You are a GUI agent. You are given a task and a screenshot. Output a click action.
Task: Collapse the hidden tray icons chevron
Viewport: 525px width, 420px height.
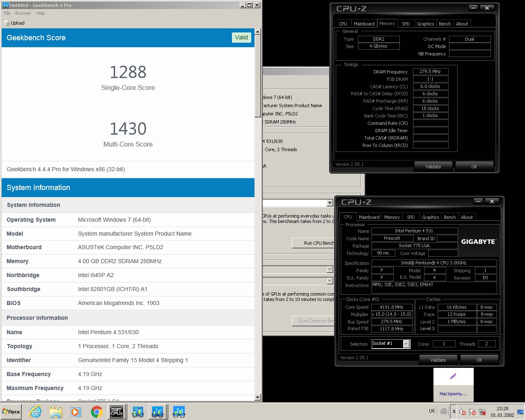pyautogui.click(x=454, y=411)
